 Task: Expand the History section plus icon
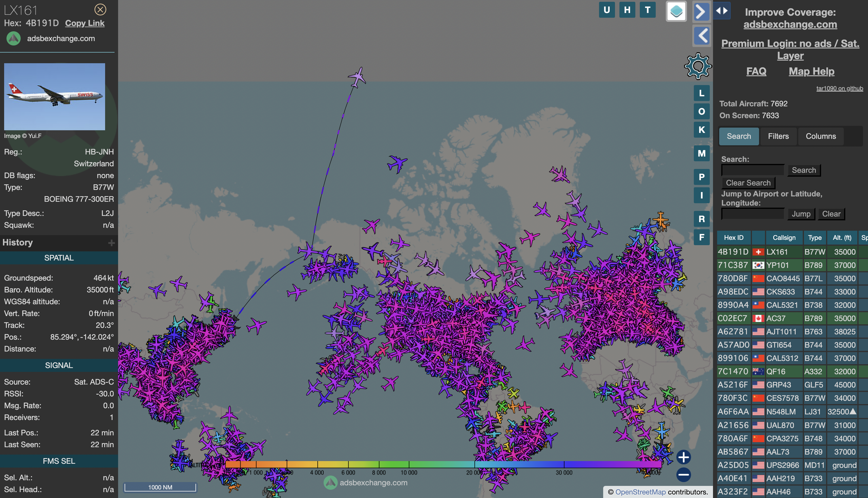(111, 243)
